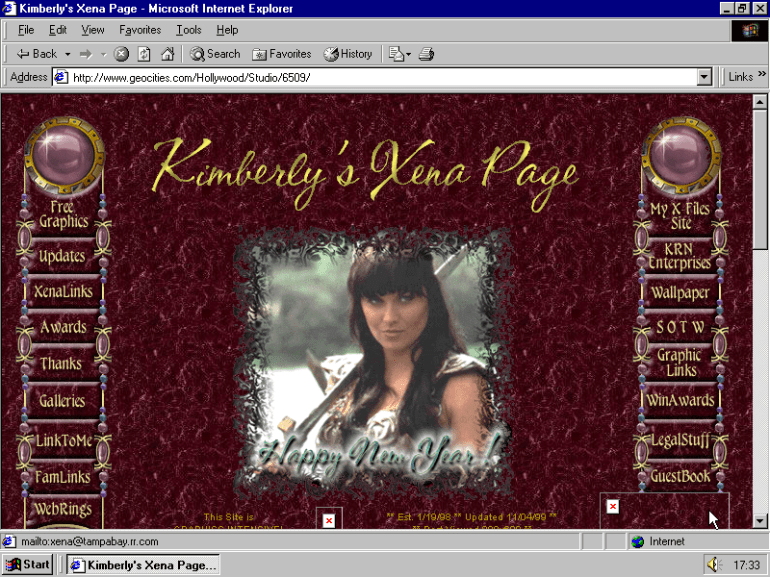
Task: Sign the GuestBook link
Action: click(680, 476)
